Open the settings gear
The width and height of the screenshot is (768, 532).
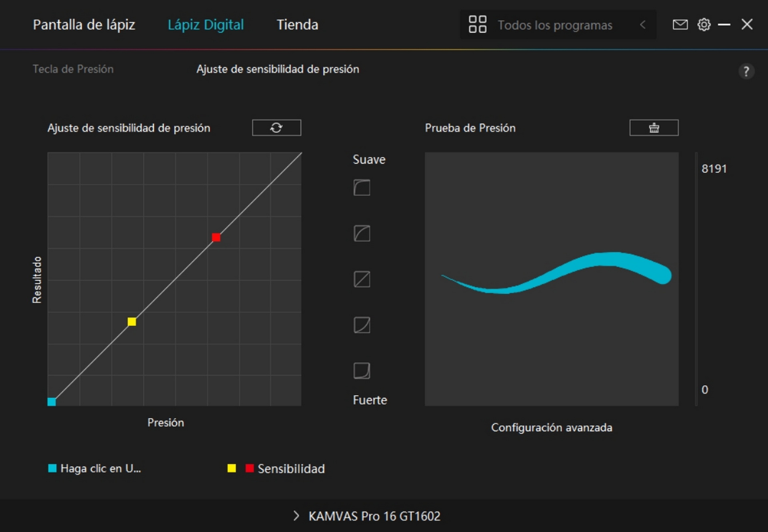pos(704,25)
